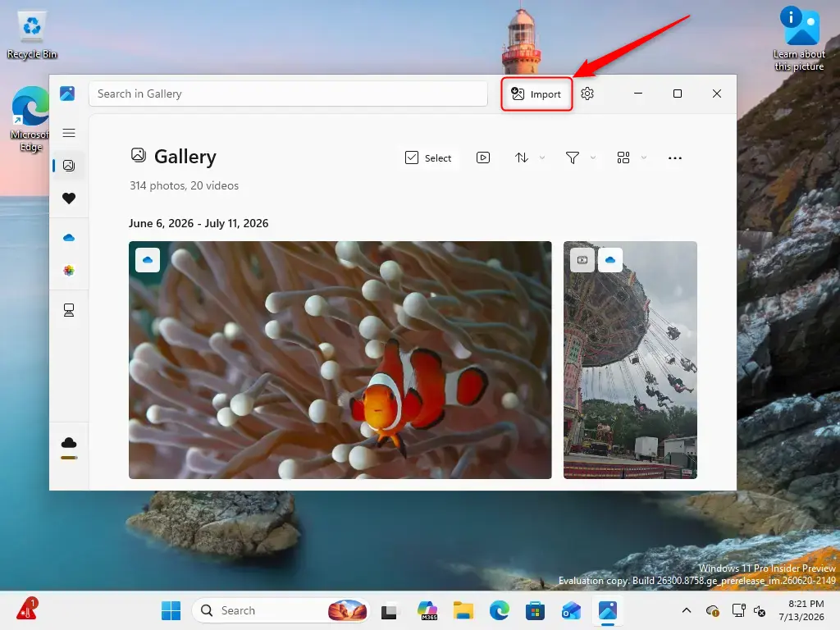Screen dimensions: 840x630
Task: Open the Windows Start menu
Action: [171, 610]
